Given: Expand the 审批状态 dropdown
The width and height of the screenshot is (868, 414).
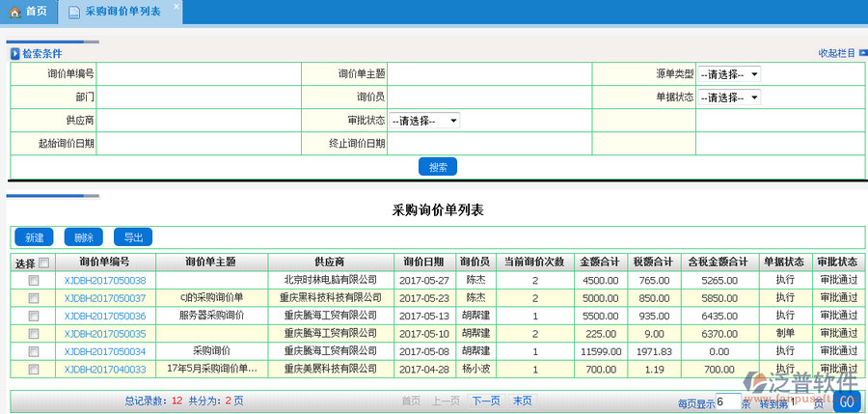Looking at the screenshot, I should [x=423, y=121].
